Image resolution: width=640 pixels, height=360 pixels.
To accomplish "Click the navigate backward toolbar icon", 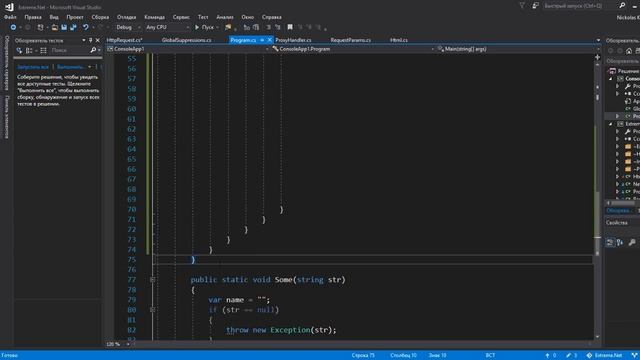I will pyautogui.click(x=13, y=27).
